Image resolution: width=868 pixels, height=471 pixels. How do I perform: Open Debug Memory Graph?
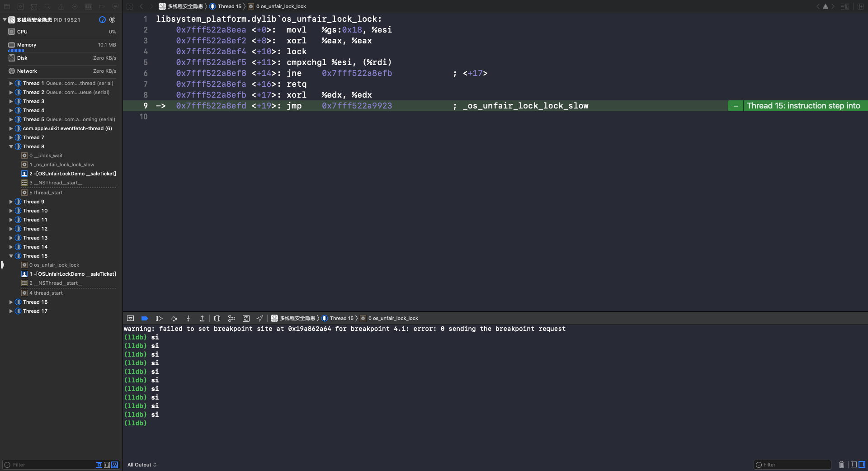click(x=231, y=318)
